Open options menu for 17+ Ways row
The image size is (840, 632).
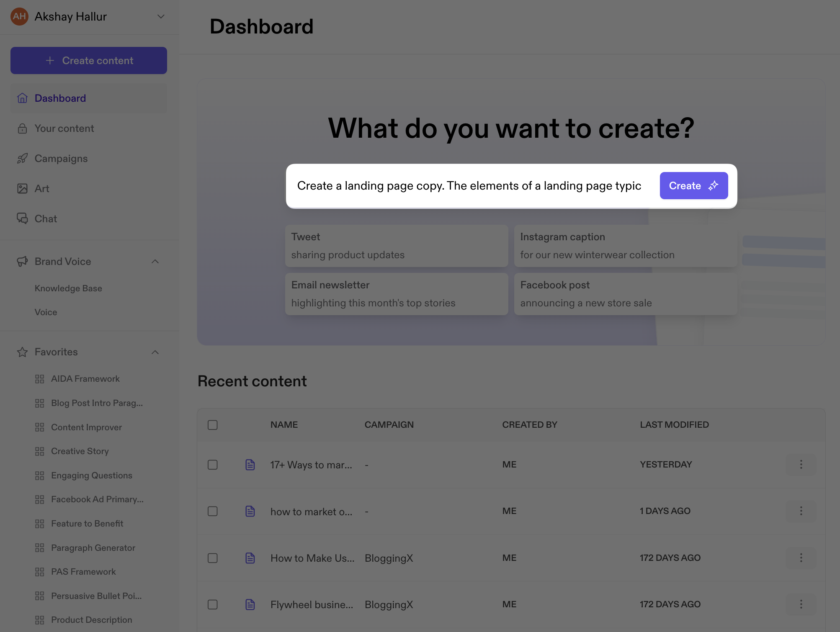(801, 465)
